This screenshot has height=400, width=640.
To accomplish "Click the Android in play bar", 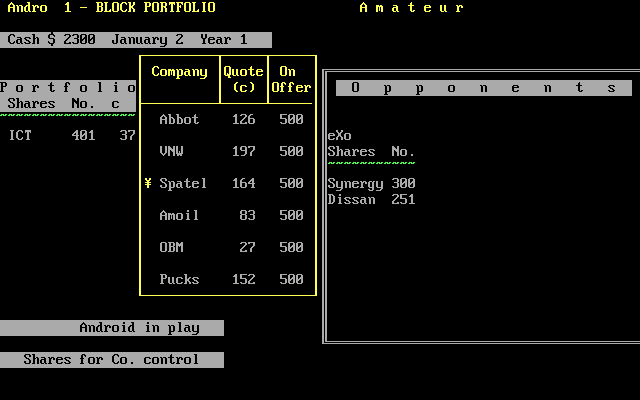I will click(x=112, y=328).
